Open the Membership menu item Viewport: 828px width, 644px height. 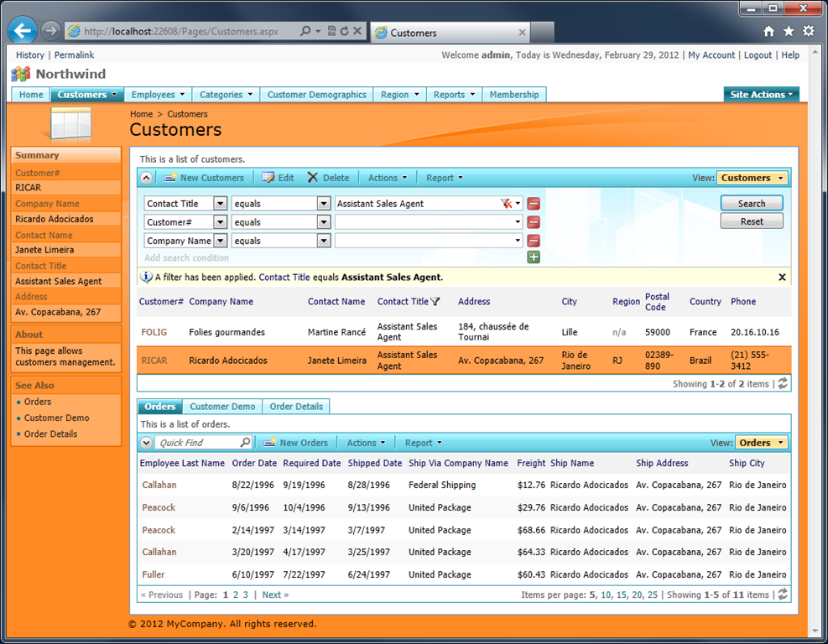point(513,95)
